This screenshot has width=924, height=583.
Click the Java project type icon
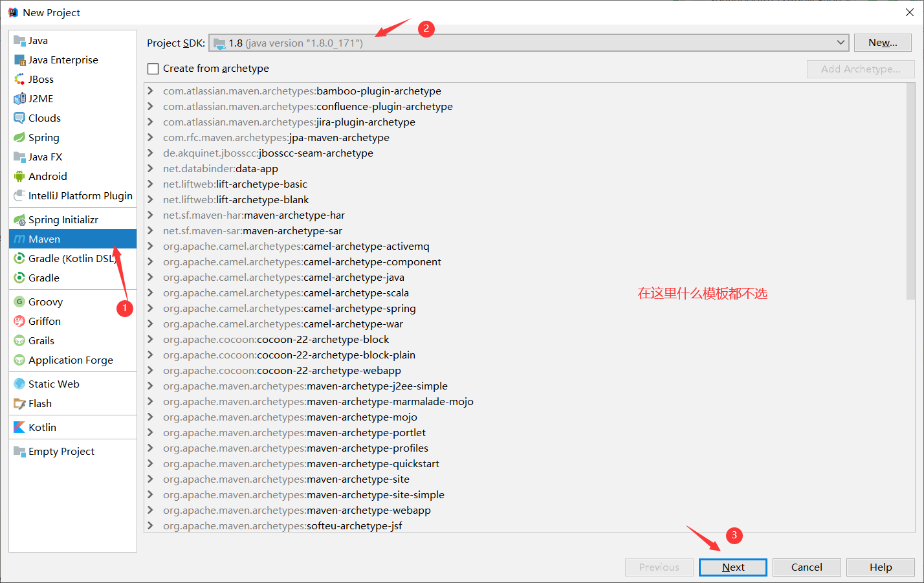pos(19,41)
